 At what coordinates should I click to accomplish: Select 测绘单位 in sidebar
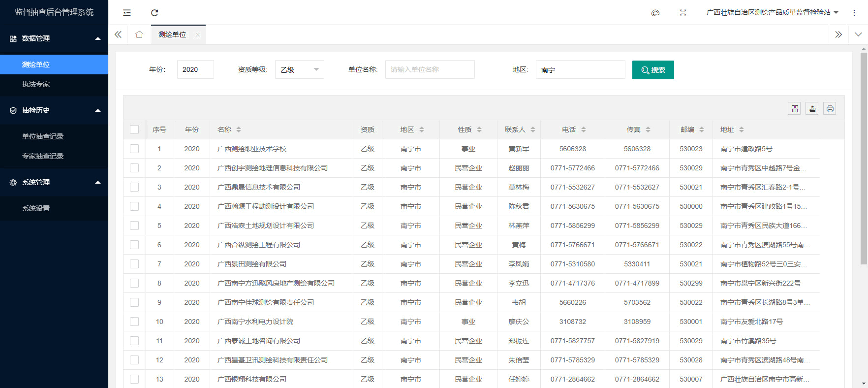pyautogui.click(x=54, y=65)
